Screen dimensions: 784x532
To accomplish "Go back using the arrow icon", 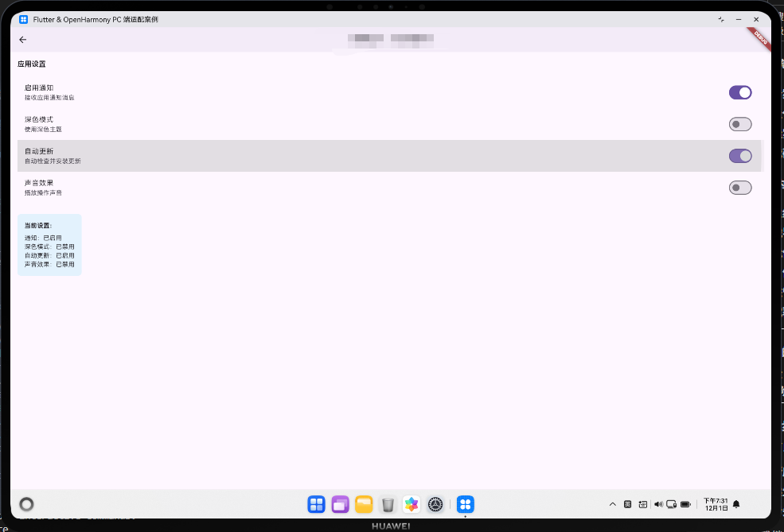I will (22, 40).
